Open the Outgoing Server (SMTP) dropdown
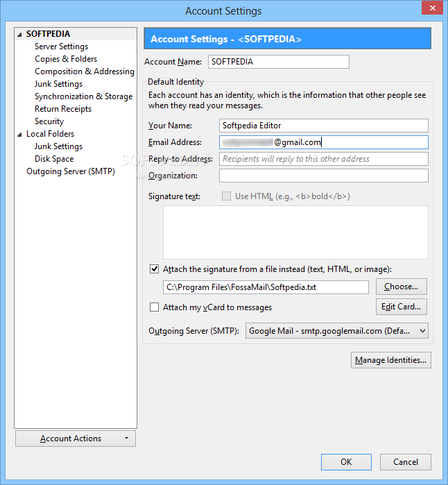The height and width of the screenshot is (485, 448). 337,331
